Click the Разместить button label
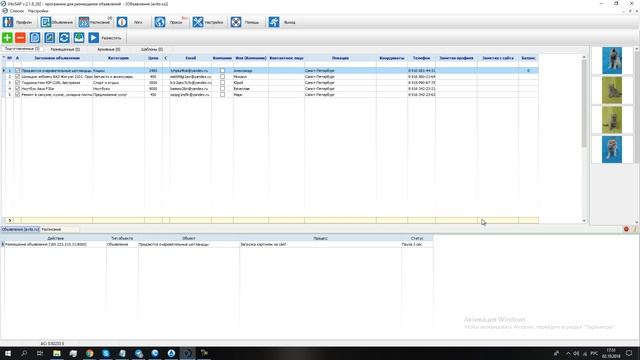Image resolution: width=640 pixels, height=360 pixels. coord(111,38)
